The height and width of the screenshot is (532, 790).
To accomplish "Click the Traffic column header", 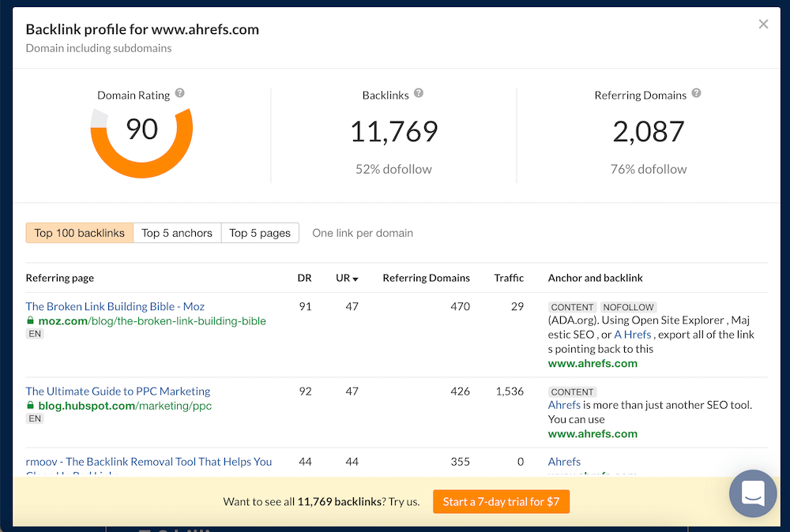I will (509, 278).
